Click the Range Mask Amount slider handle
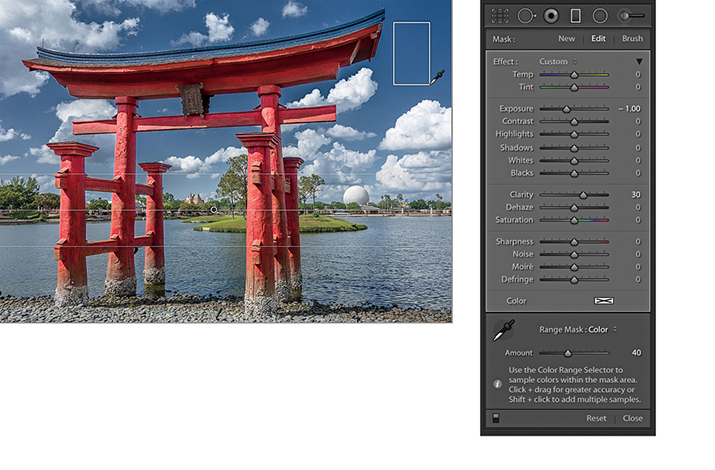The image size is (715, 470). 568,352
